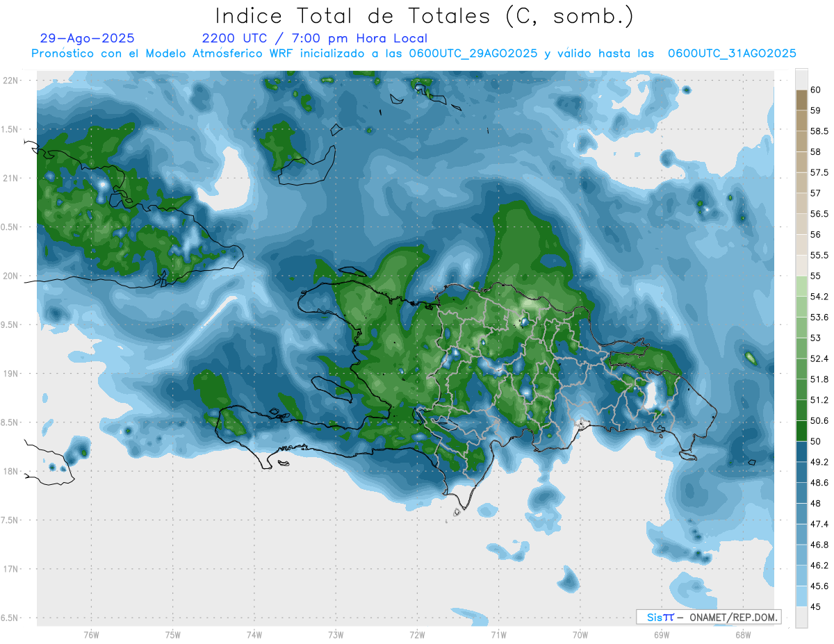Click the '21N' latitude label
The height and width of the screenshot is (644, 834).
(12, 178)
